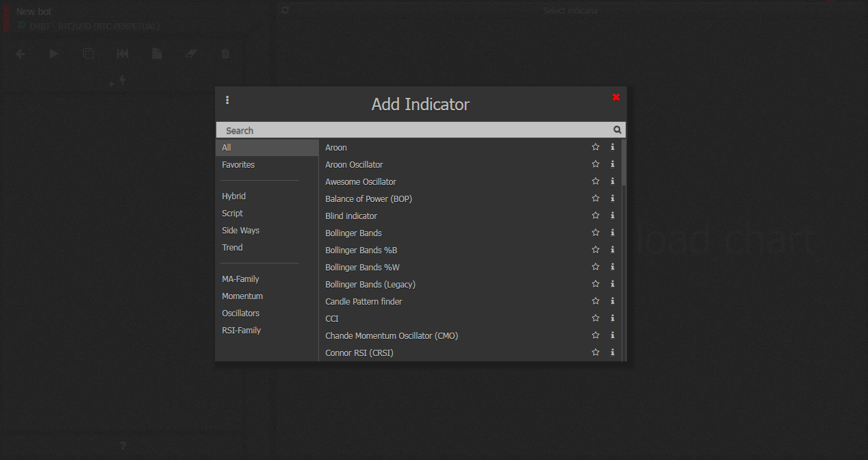Click star for Chande Momentum Oscillator
The image size is (868, 460).
pos(596,335)
